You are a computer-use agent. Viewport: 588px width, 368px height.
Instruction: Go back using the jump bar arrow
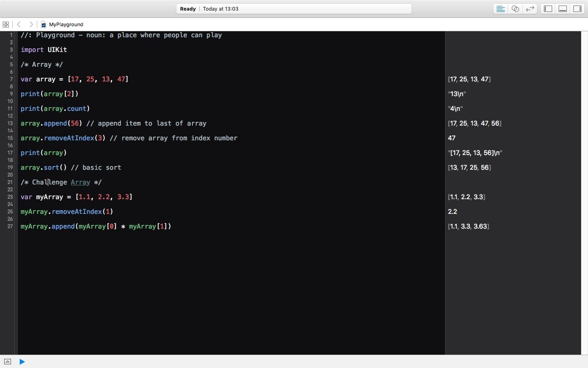[x=19, y=24]
